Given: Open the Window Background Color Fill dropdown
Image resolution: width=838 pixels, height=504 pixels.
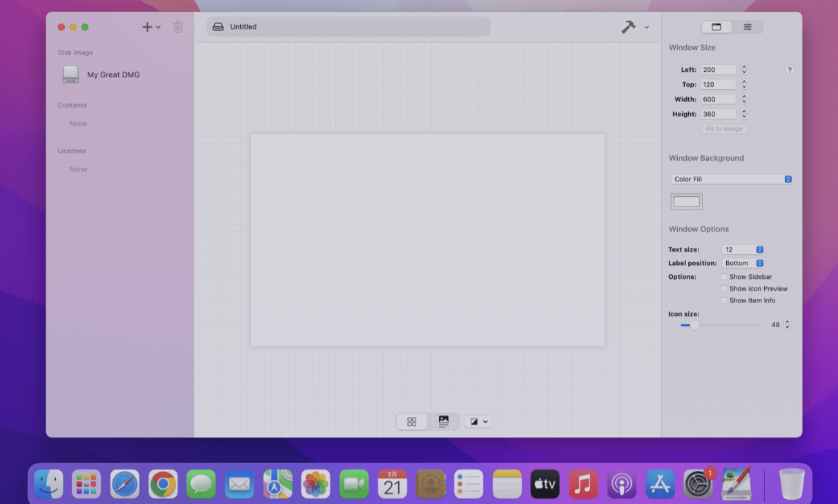Looking at the screenshot, I should [x=731, y=179].
